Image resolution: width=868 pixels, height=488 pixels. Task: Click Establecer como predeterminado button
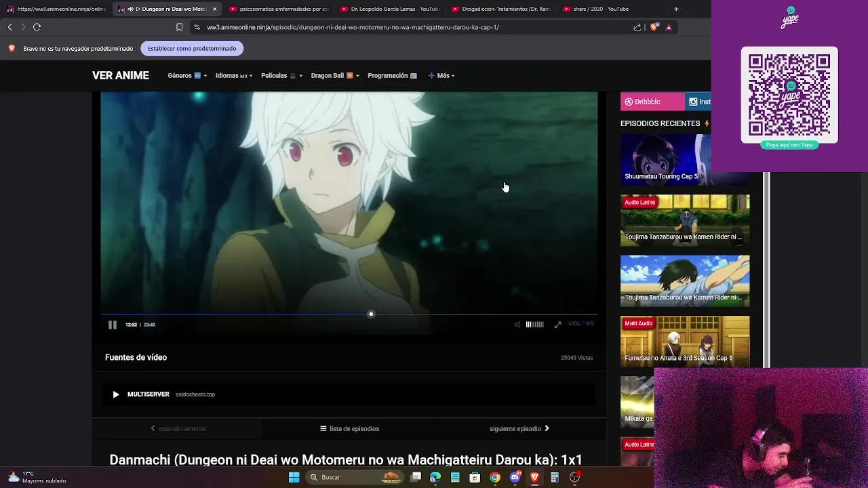point(192,49)
